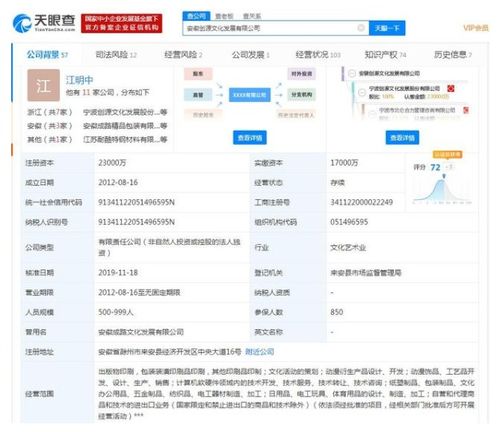The image size is (500, 432).
Task: Click 查看详情 under the relation graph
Action: pos(250,138)
